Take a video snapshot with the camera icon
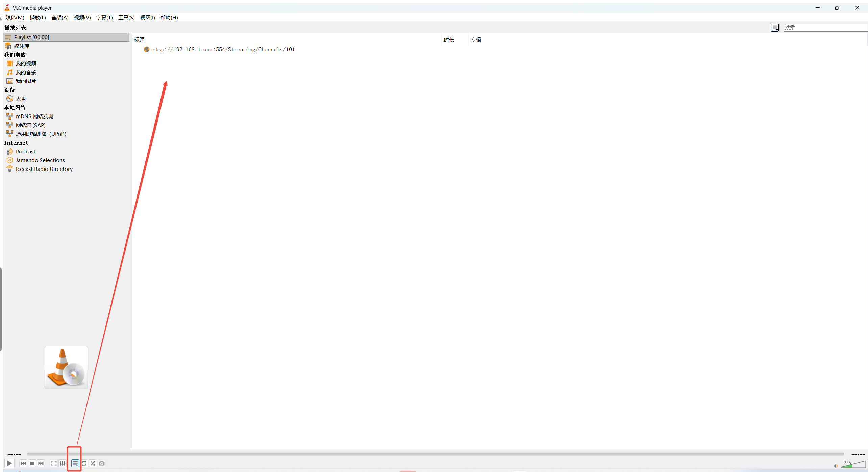 [x=102, y=463]
